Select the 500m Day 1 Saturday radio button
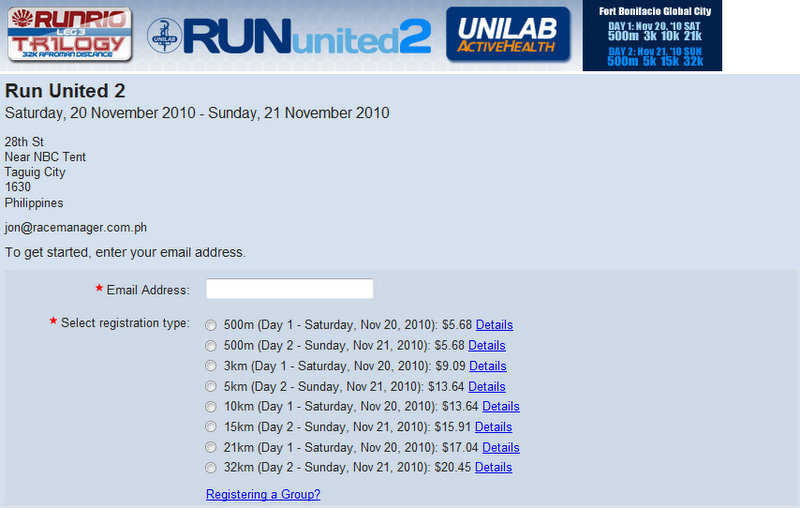The image size is (800, 508). point(210,325)
